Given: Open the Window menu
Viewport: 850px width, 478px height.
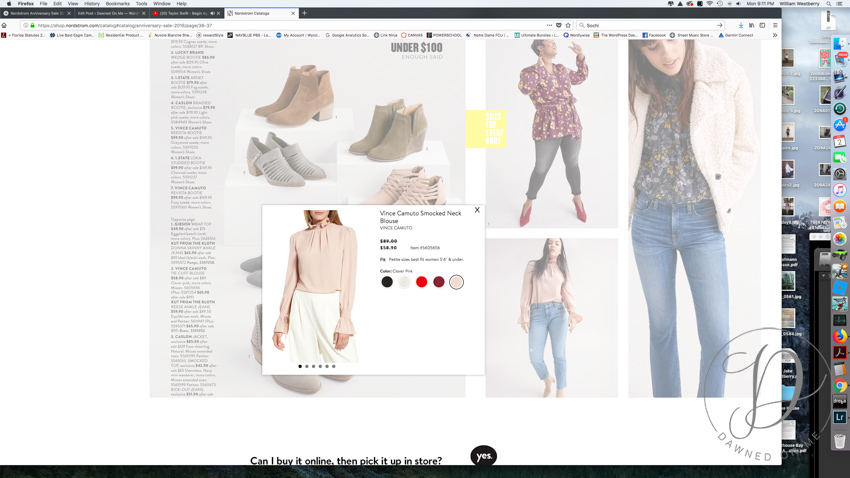Looking at the screenshot, I should 162,3.
